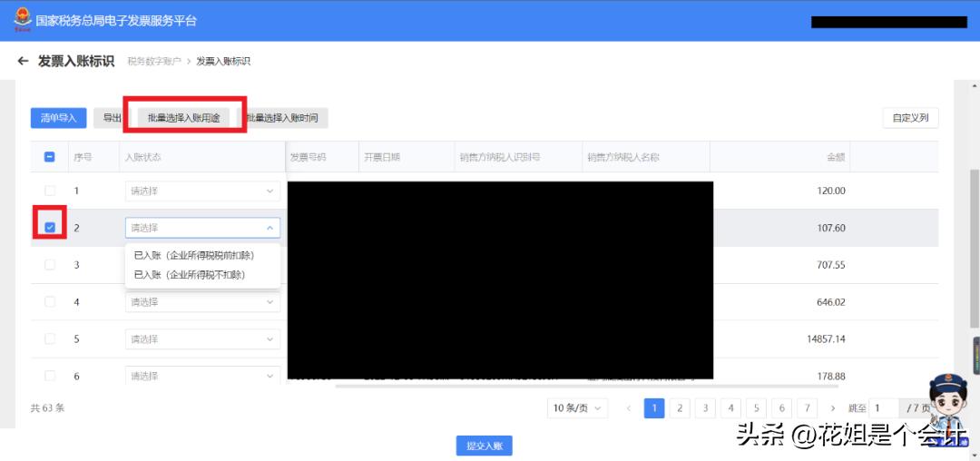Click the tax bureau logo icon
Viewport: 980px width, 461px height.
(23, 20)
